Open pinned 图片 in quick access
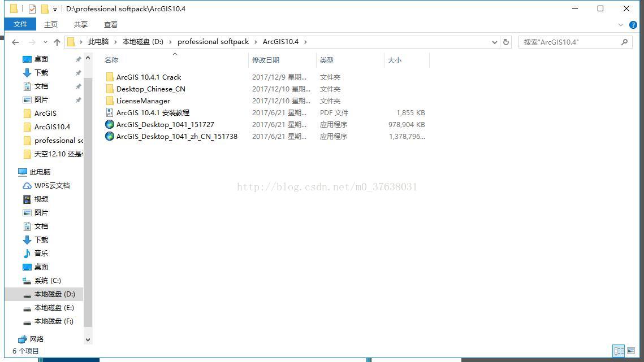Viewport: 644px width, 362px height. pyautogui.click(x=41, y=100)
